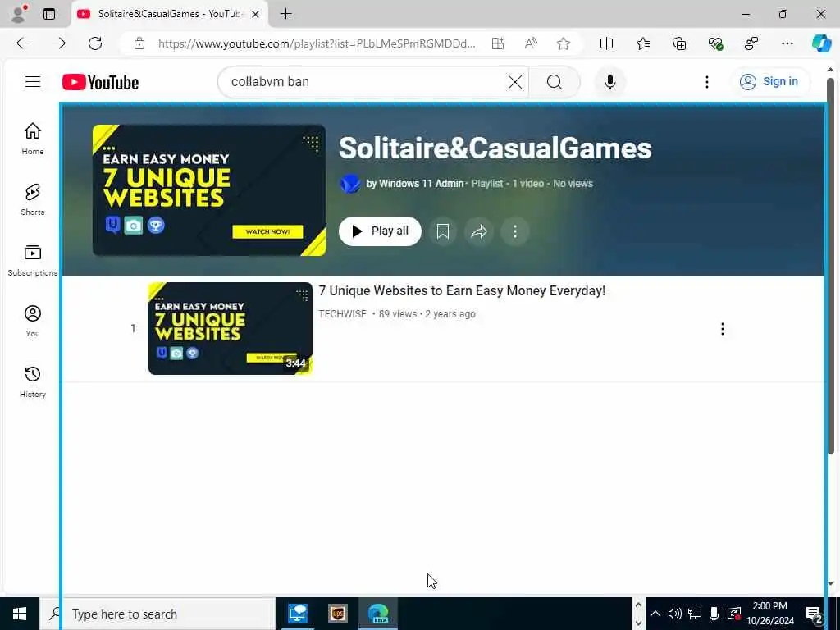Open the clock showing 2:00 PM
Image resolution: width=840 pixels, height=630 pixels.
click(x=769, y=614)
